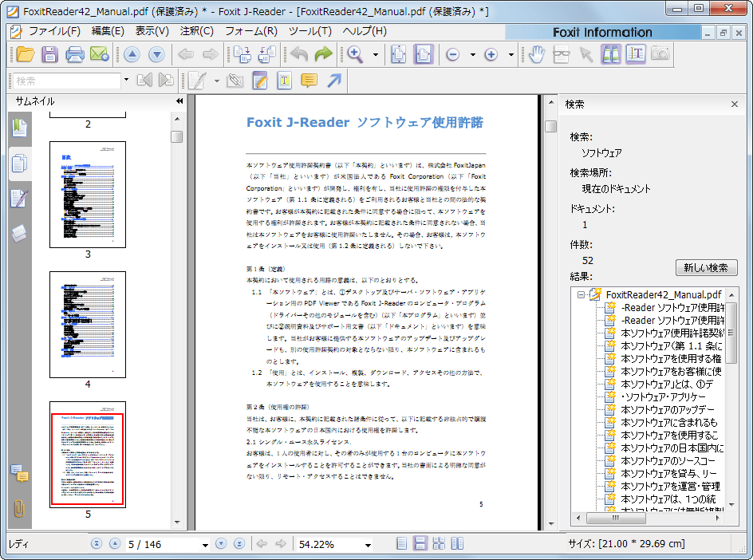753x560 pixels.
Task: Open the zoom tool dropdown arrow
Action: 376,55
